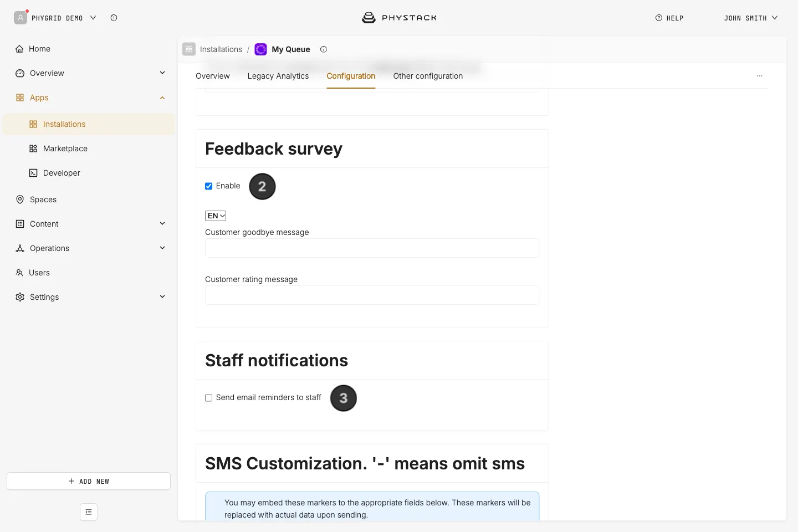
Task: Open the Installations sidebar item
Action: (89, 124)
